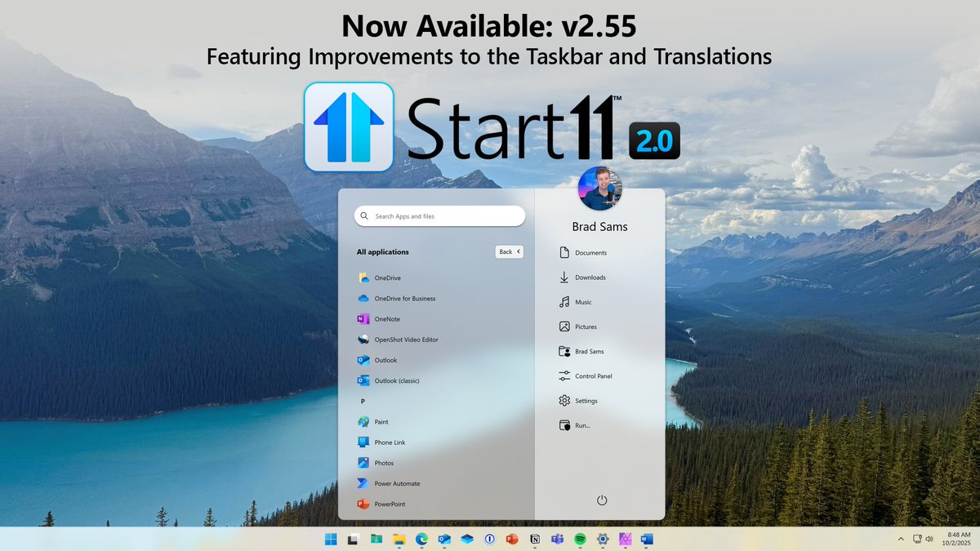Open the clock showing 8:48 AM

pyautogui.click(x=958, y=539)
